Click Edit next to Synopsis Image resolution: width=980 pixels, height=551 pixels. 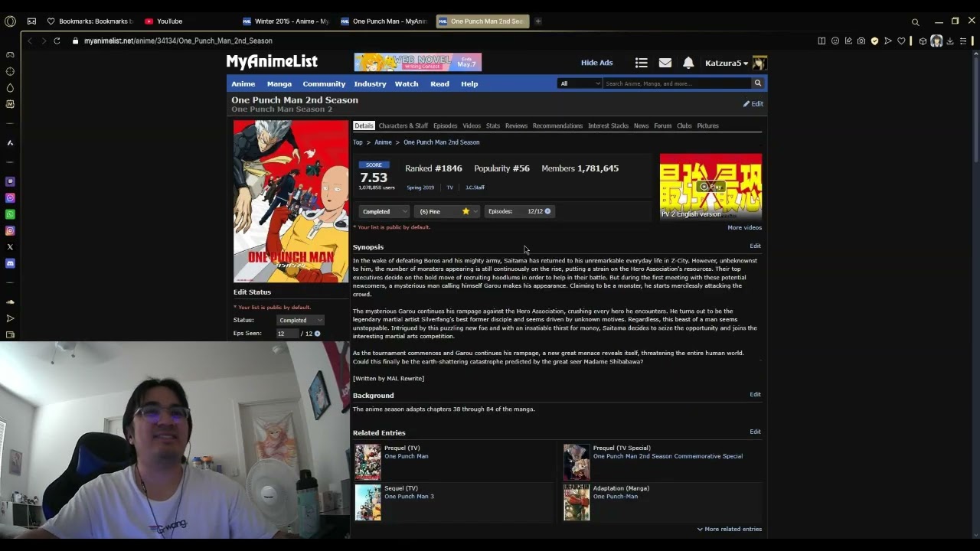(x=755, y=246)
